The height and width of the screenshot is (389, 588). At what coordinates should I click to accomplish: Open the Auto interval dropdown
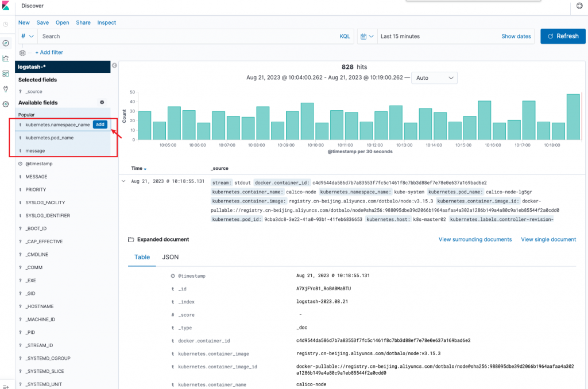[x=434, y=78]
